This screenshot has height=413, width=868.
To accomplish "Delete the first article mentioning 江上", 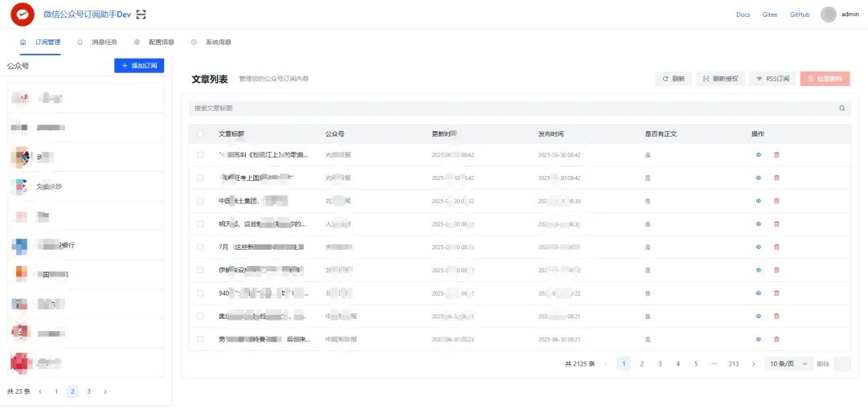I will pos(776,155).
